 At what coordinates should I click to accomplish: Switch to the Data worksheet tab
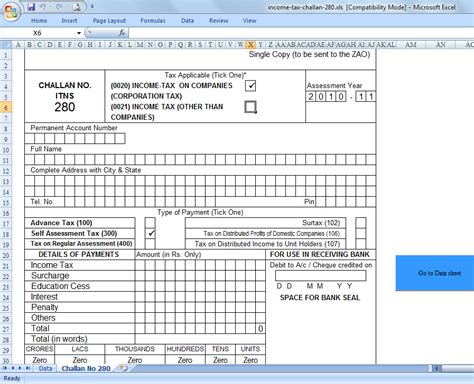(45, 368)
